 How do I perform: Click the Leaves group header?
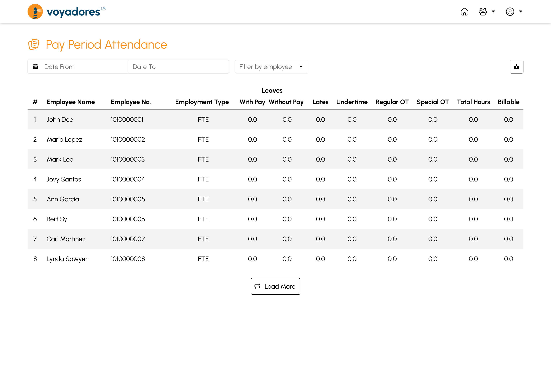(272, 91)
